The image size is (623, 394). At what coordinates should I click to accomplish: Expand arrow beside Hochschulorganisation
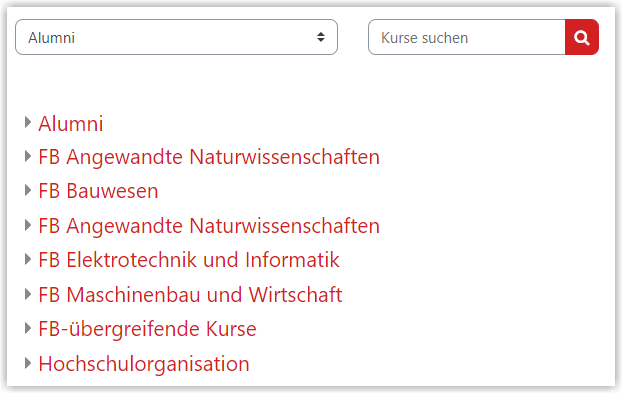pos(27,363)
